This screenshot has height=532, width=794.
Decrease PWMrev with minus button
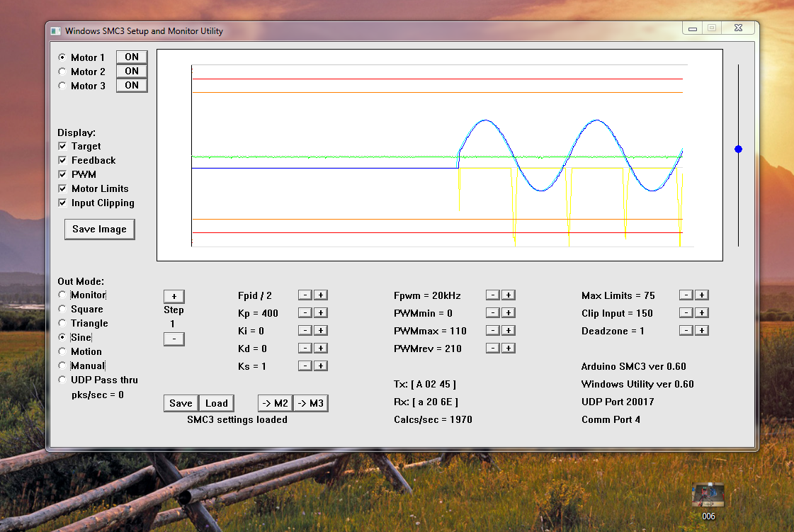tap(492, 349)
